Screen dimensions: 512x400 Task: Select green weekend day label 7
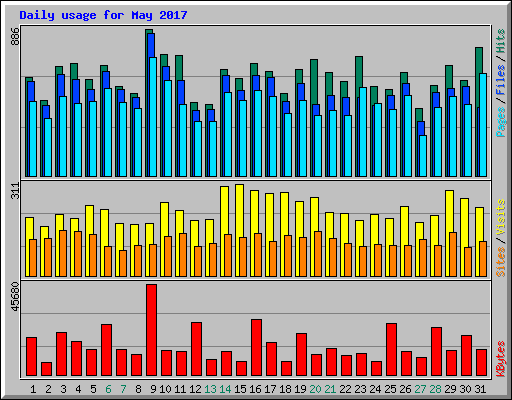[123, 389]
